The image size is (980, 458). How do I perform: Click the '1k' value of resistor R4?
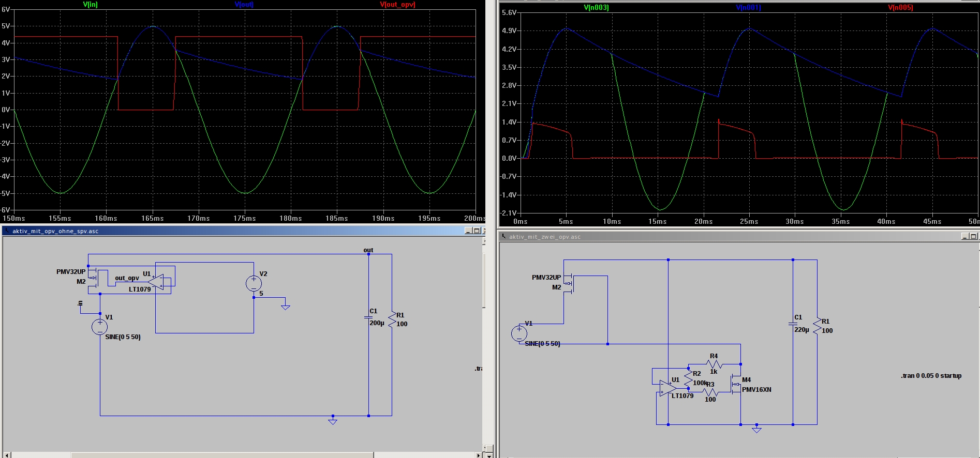coord(714,372)
